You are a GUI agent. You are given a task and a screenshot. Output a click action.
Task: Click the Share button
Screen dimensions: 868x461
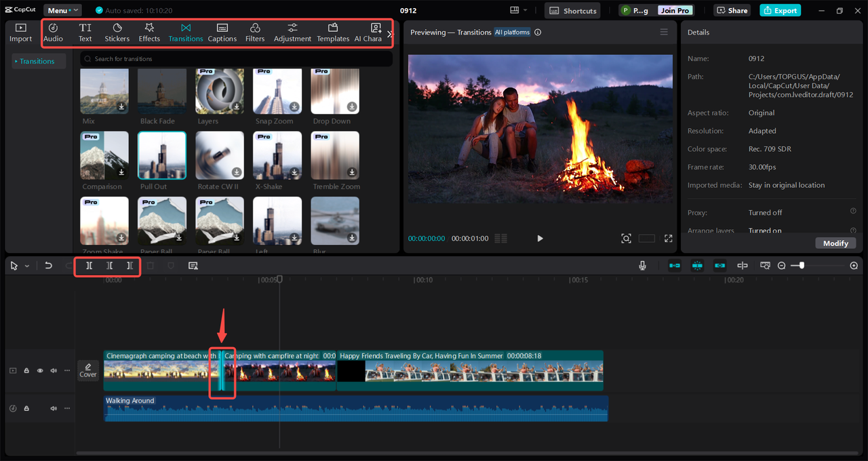click(732, 10)
